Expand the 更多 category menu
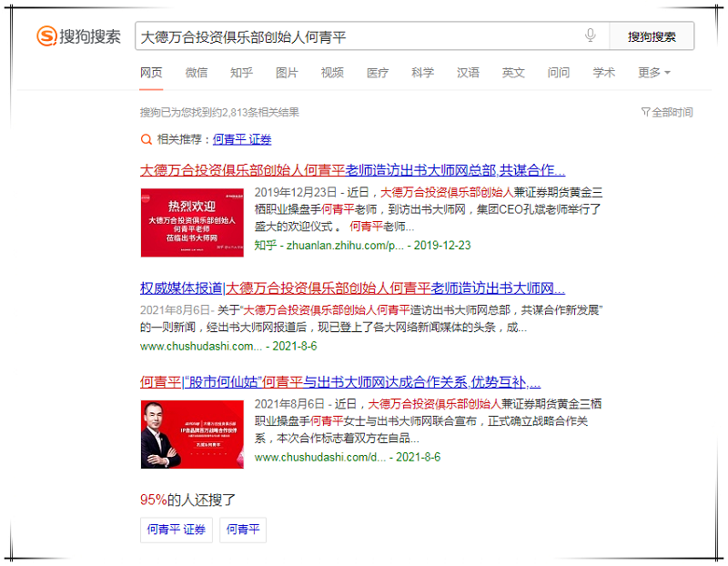728x566 pixels. pyautogui.click(x=653, y=73)
